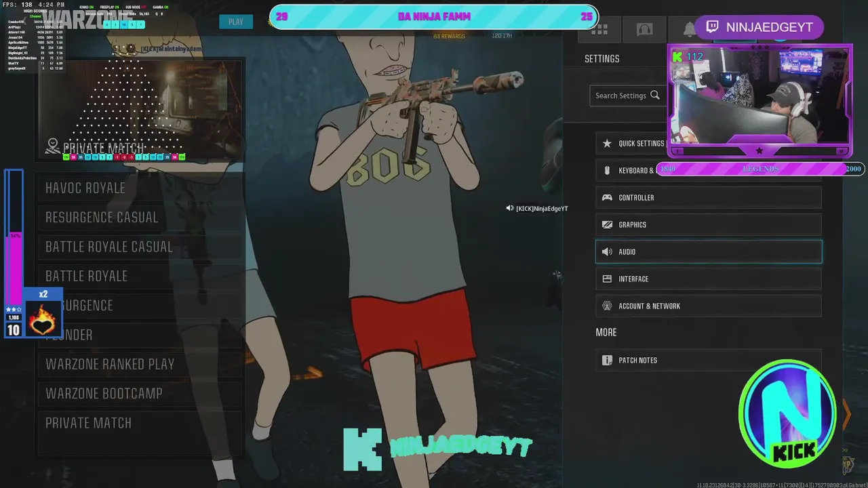Click the level 10 badge

pos(14,330)
